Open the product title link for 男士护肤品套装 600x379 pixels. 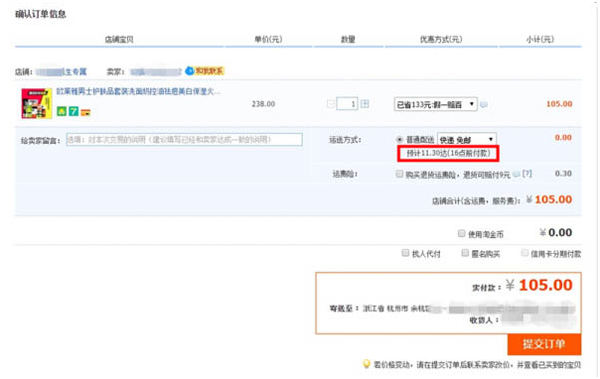[138, 92]
